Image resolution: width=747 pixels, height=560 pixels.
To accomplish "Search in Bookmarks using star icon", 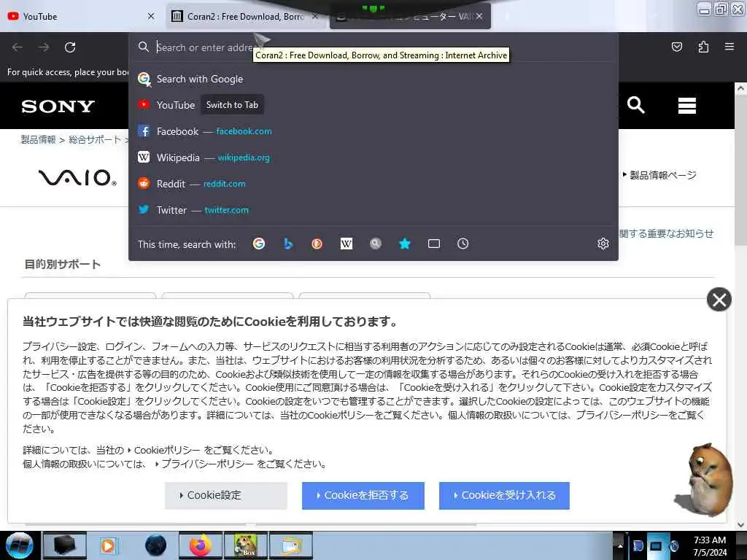I will coord(404,244).
